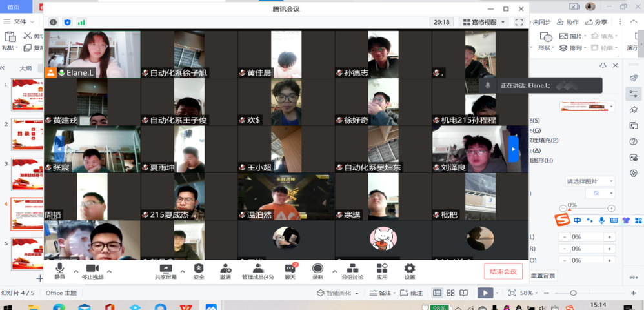The height and width of the screenshot is (310, 644).
Task: Open the Chat panel with notification
Action: 290,270
